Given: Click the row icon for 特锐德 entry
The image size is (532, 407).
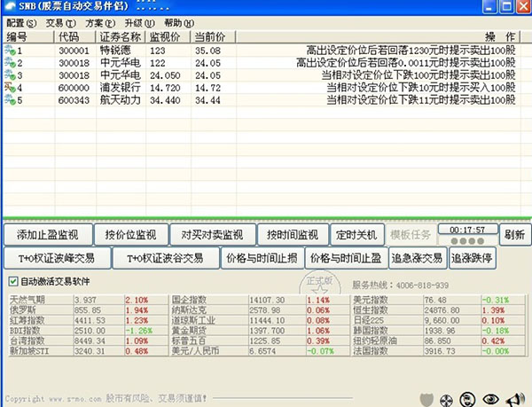Looking at the screenshot, I should pos(11,51).
